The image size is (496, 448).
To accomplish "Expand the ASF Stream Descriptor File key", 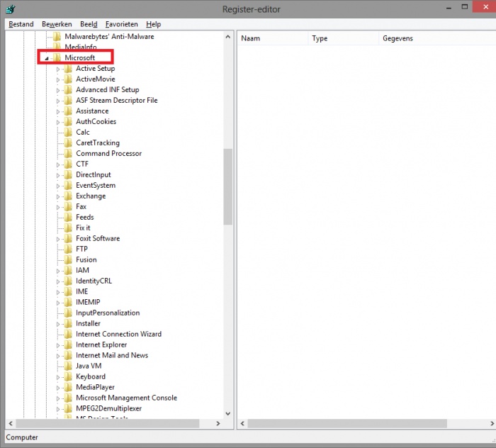I will tap(58, 101).
